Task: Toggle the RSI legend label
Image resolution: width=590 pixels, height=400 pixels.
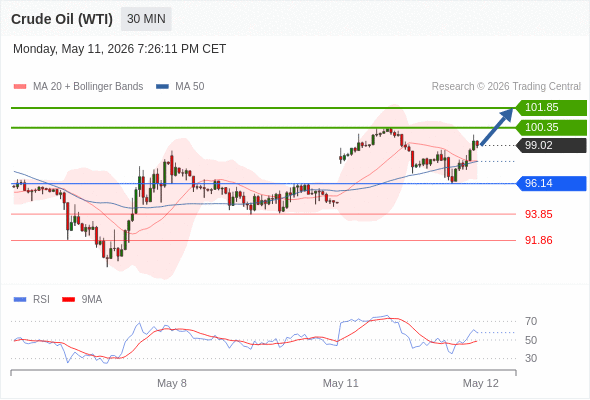Action: (41, 300)
